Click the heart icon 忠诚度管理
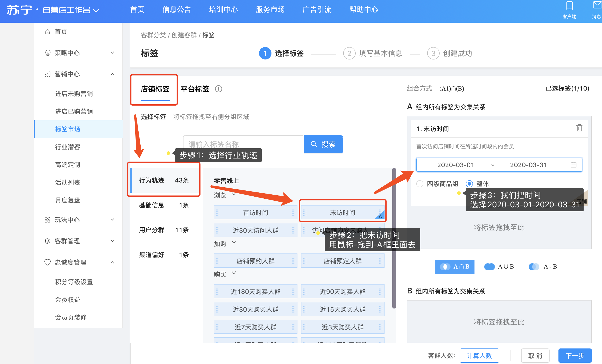 [47, 262]
